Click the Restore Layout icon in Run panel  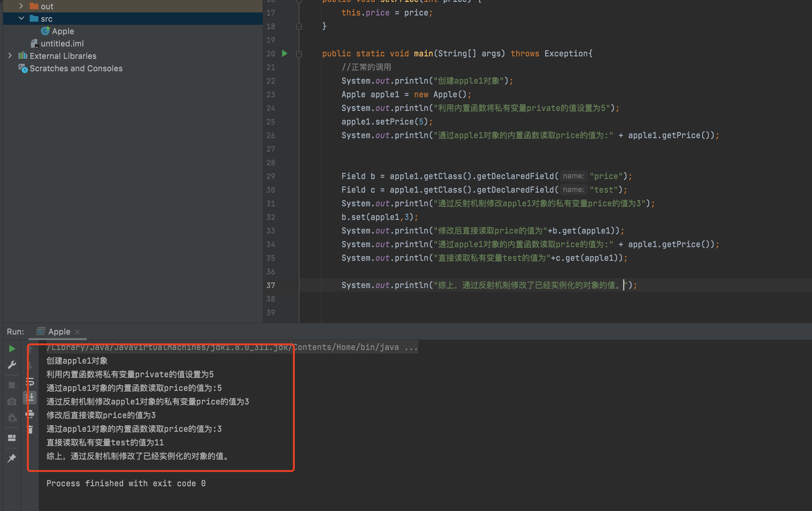click(12, 438)
